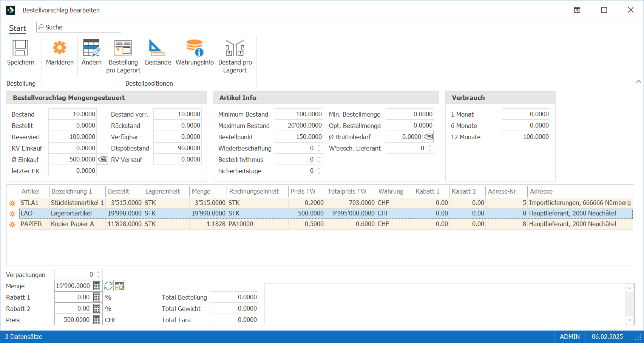644x343 pixels.
Task: Click price tag icon next to Ø Einkauf
Action: coord(103,160)
